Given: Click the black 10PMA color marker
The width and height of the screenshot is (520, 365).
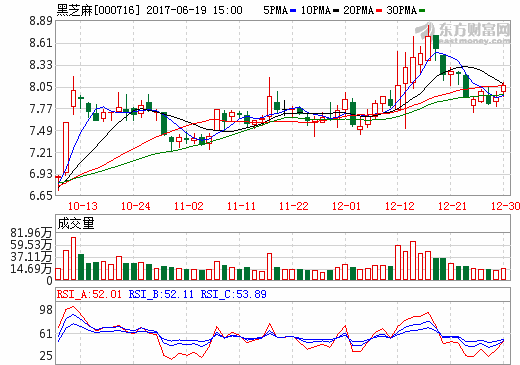Looking at the screenshot, I should pos(336,11).
